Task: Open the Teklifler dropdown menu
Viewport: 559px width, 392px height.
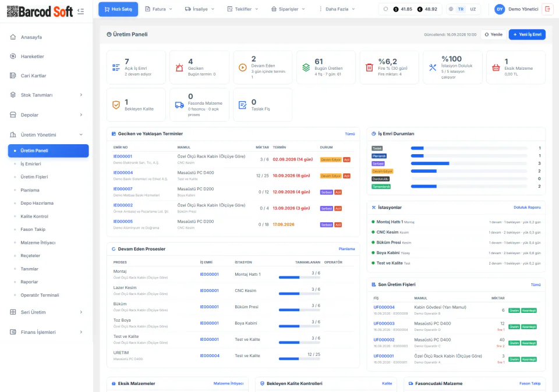Action: point(243,9)
